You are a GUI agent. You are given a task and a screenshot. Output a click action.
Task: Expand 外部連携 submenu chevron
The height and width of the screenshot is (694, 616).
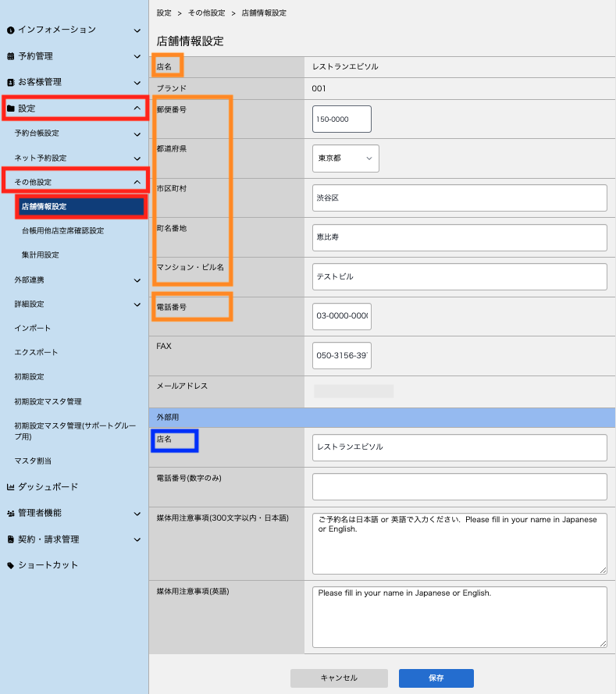click(137, 280)
